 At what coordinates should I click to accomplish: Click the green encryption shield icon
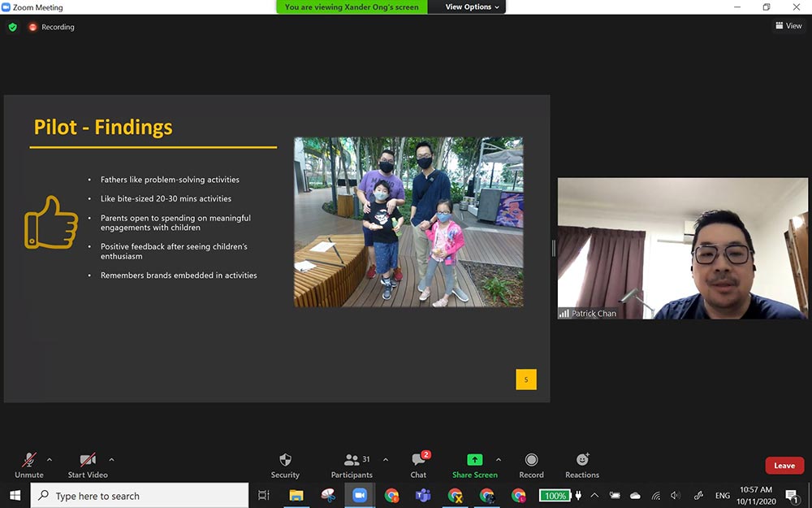click(x=12, y=27)
